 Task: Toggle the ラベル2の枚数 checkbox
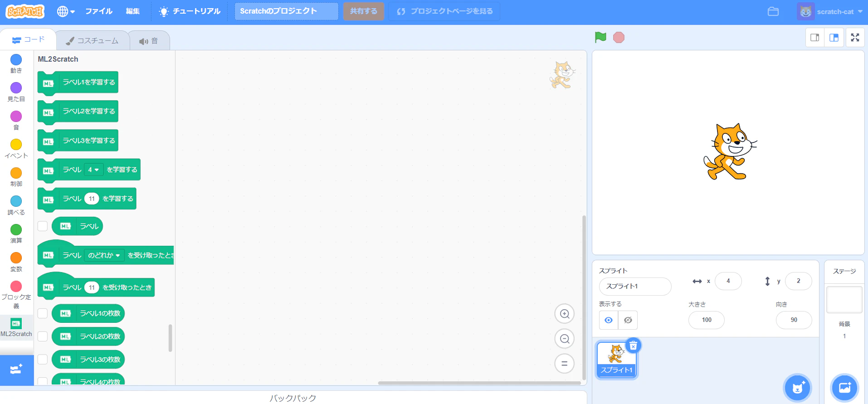click(x=43, y=336)
